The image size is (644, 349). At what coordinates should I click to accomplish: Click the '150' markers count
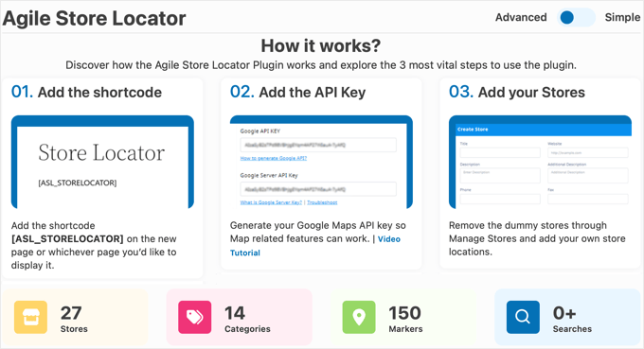coord(405,313)
